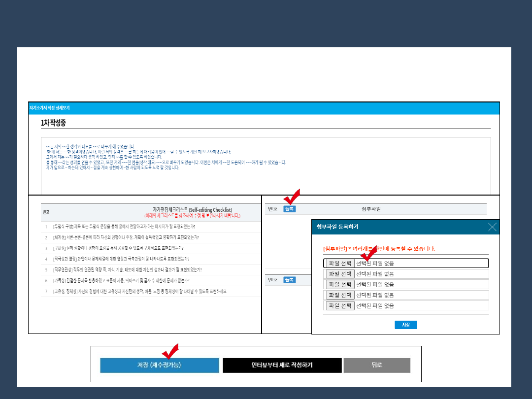Click the upper 등록 button beside 첨부파일
Viewport: 532px width, 399px height.
tap(290, 209)
